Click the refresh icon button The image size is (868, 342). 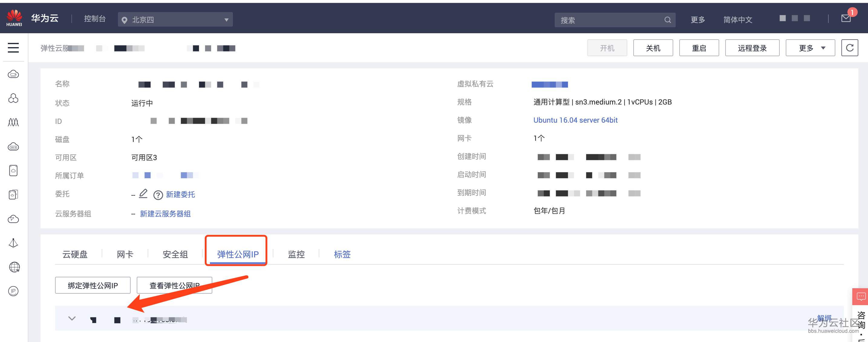click(x=849, y=47)
